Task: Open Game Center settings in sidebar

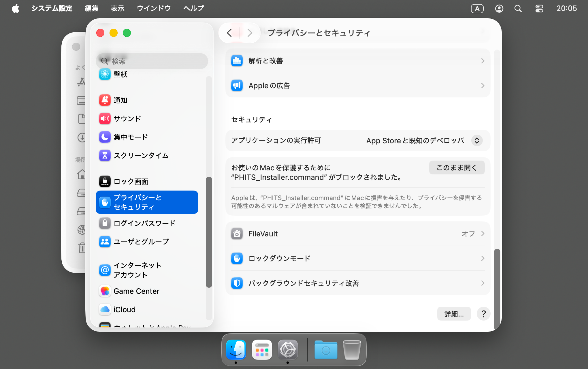Action: click(136, 291)
